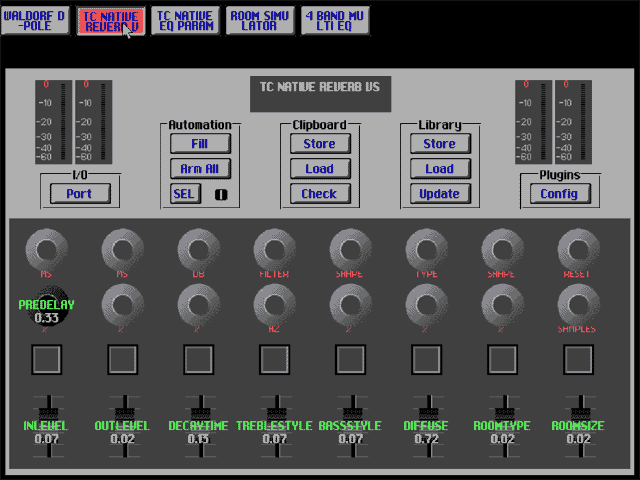Screen dimensions: 640x480
Task: Select the DB knob
Action: [198, 249]
